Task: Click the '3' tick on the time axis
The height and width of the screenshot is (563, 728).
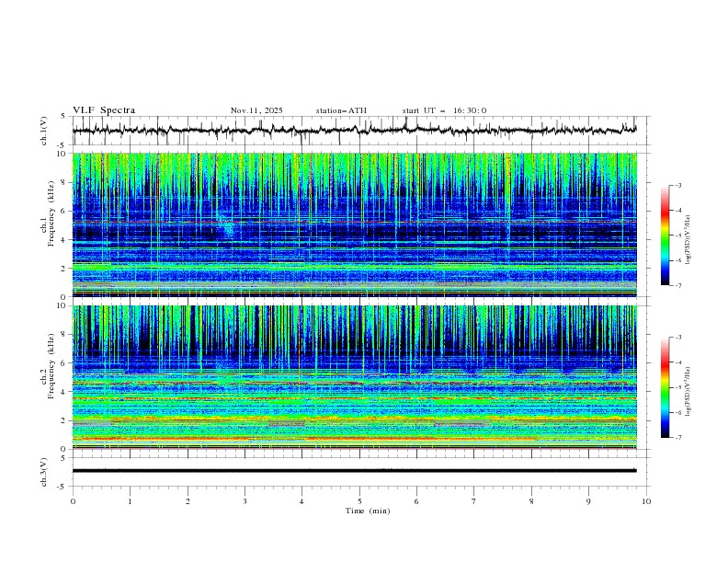Action: coord(245,501)
